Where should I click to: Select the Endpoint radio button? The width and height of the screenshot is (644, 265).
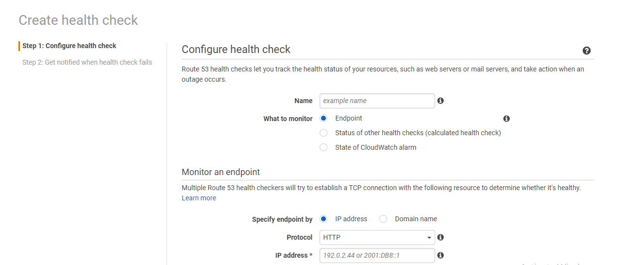(324, 118)
